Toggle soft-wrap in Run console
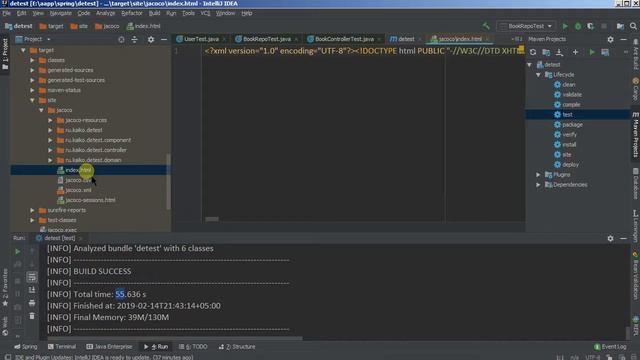 (x=32, y=277)
